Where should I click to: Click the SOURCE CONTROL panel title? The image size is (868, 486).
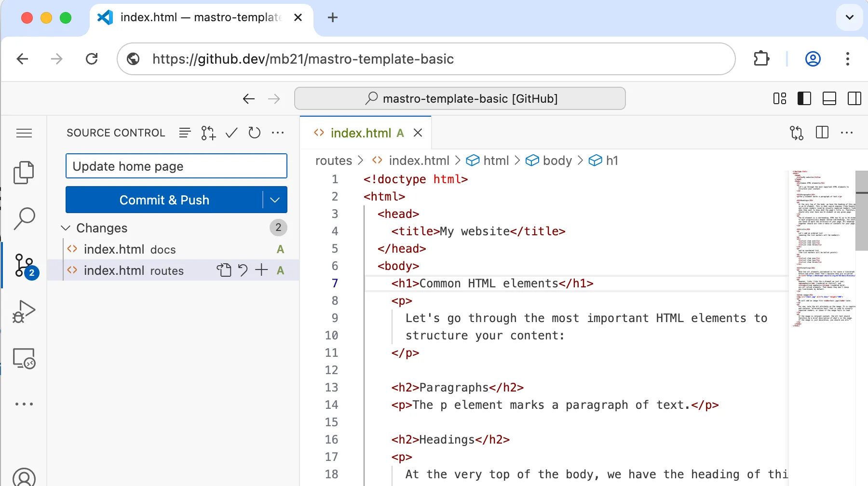point(116,133)
